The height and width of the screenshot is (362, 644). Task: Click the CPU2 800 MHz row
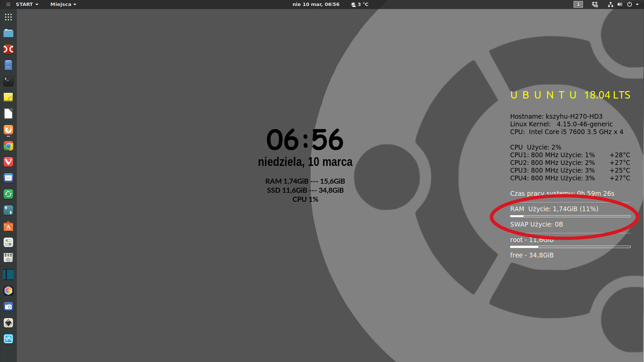pyautogui.click(x=570, y=163)
